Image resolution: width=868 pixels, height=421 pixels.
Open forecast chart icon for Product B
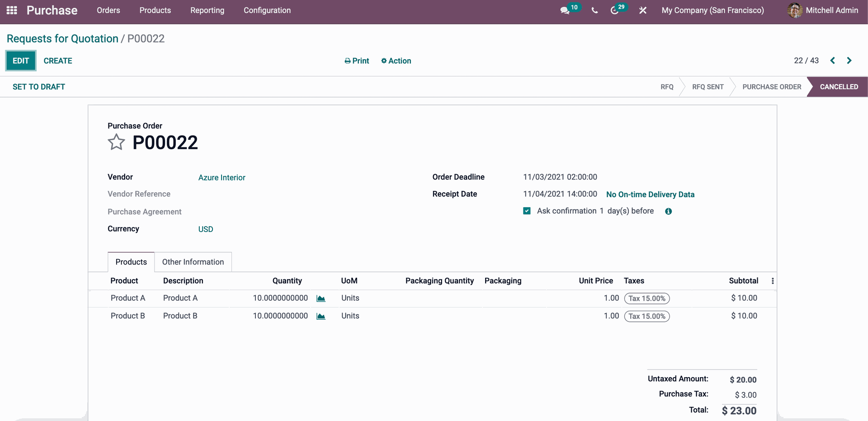click(x=321, y=317)
